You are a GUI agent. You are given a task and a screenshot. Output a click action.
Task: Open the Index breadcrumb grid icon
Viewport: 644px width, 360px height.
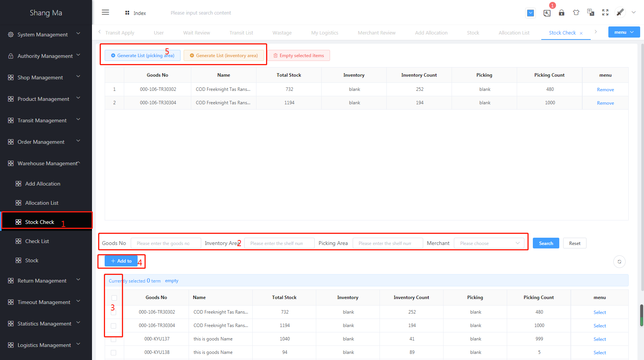pyautogui.click(x=127, y=13)
